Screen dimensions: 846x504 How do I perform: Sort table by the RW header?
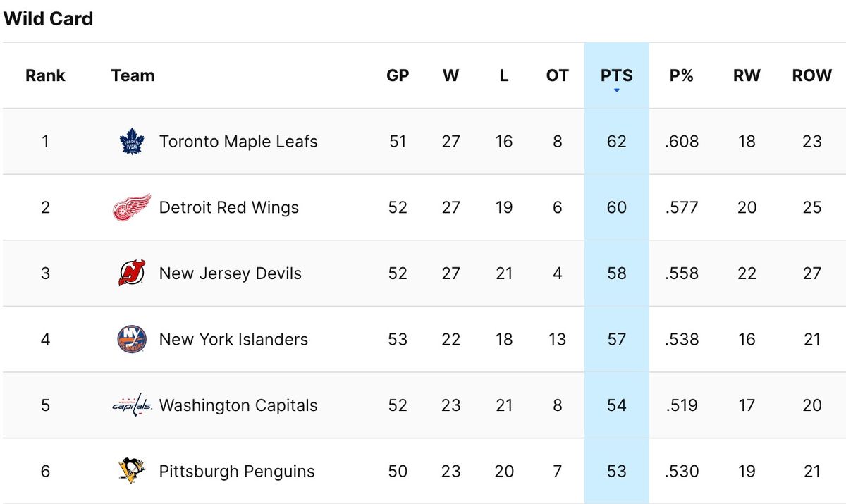click(747, 75)
